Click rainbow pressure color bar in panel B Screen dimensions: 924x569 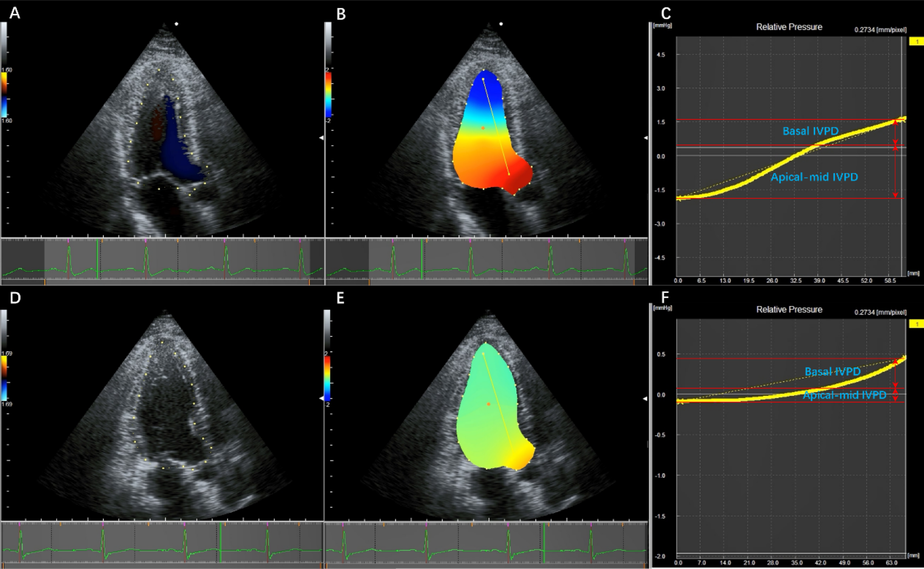tap(329, 94)
